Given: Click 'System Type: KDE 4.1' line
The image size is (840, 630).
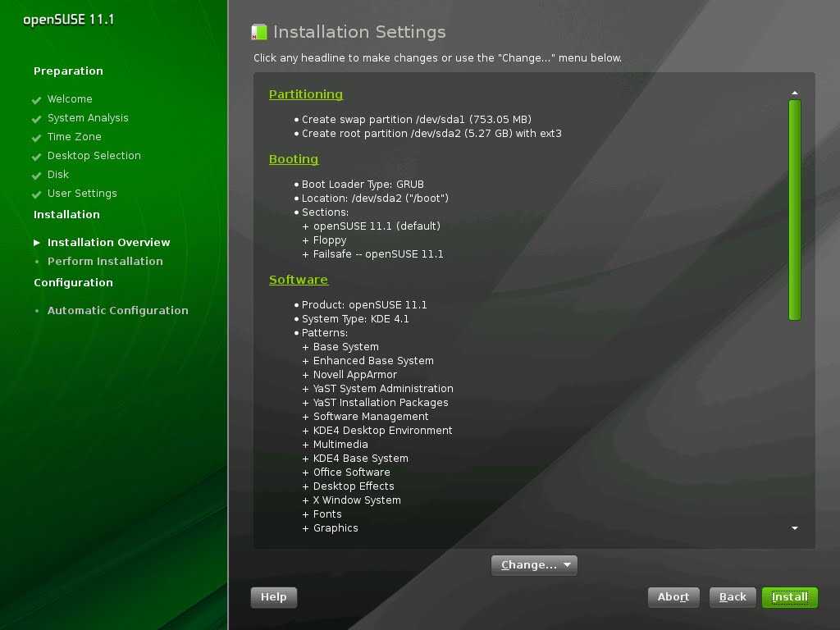Looking at the screenshot, I should [355, 319].
